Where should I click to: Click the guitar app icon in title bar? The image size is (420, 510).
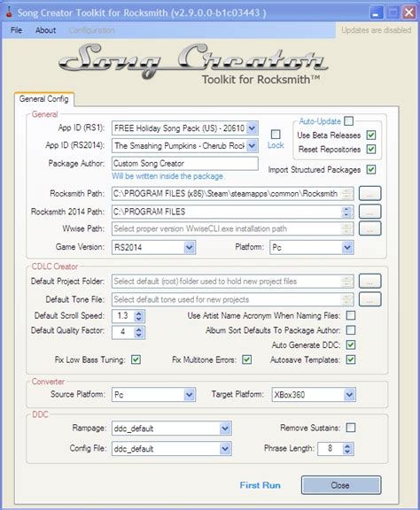pos(10,12)
